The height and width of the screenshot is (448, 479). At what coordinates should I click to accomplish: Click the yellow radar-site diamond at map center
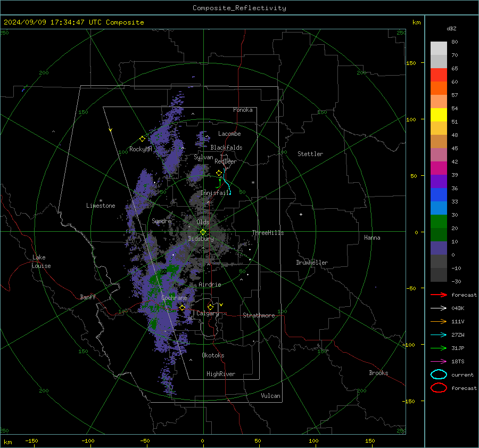pyautogui.click(x=203, y=232)
